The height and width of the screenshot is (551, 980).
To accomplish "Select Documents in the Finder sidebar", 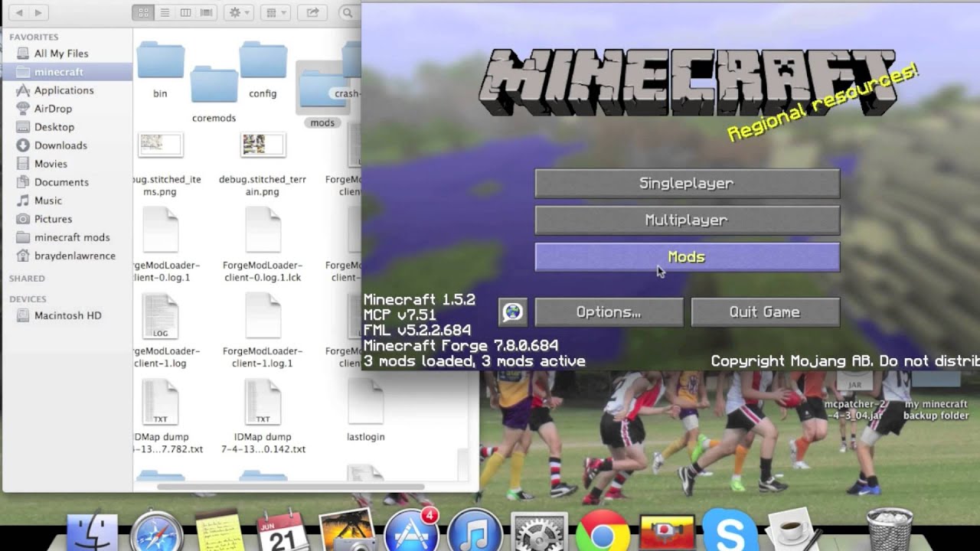I will [x=61, y=182].
